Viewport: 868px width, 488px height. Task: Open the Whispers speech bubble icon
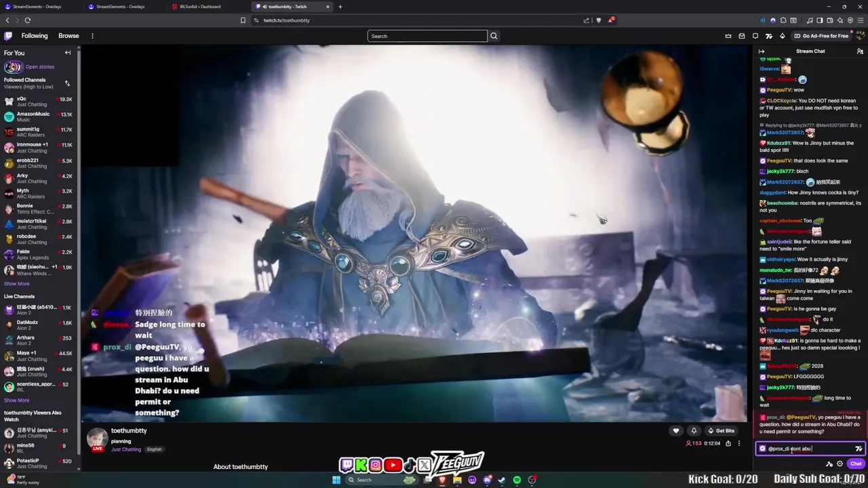pyautogui.click(x=755, y=36)
